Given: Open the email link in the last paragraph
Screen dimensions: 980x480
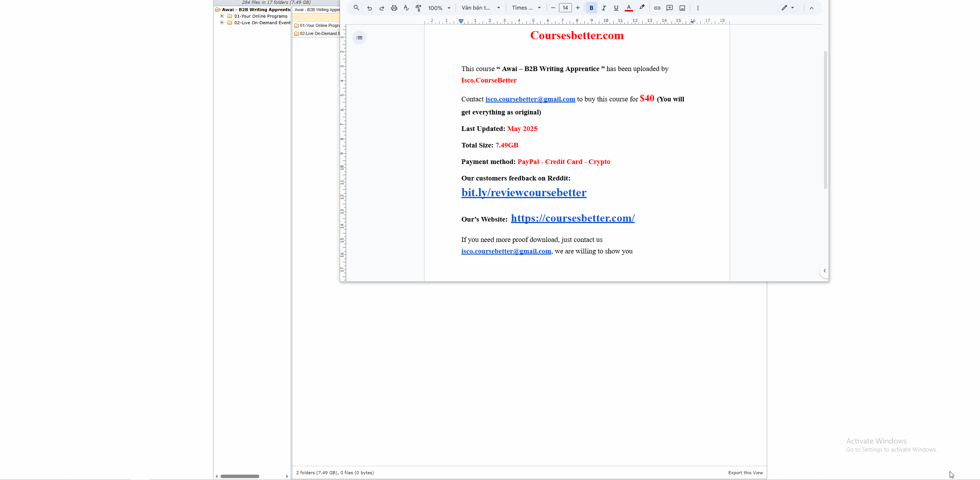Looking at the screenshot, I should click(x=506, y=251).
